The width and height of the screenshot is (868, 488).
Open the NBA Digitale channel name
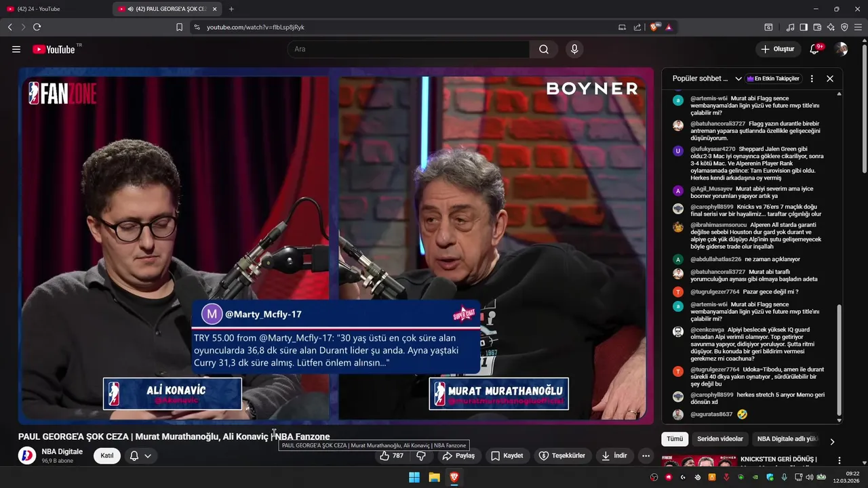pos(62,451)
